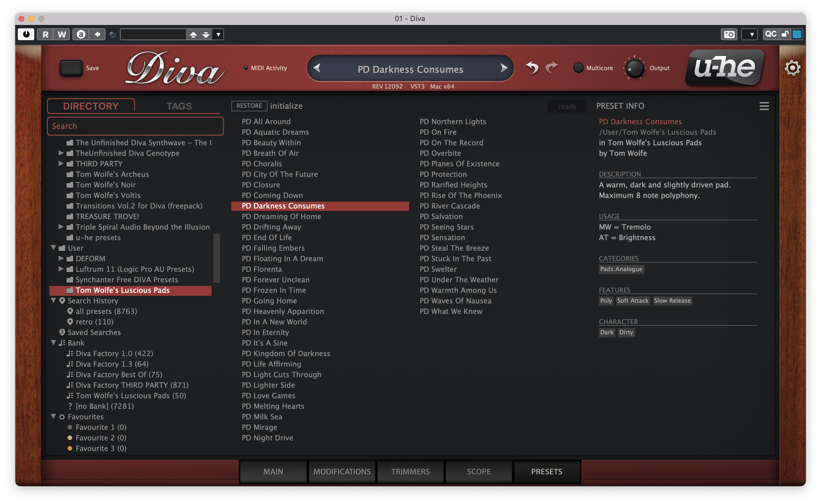This screenshot has width=821, height=504.
Task: Click the host back-arrow icon
Action: click(97, 34)
